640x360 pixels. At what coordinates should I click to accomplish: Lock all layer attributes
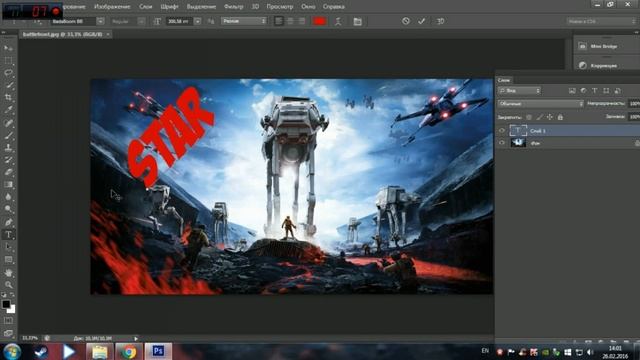click(560, 117)
